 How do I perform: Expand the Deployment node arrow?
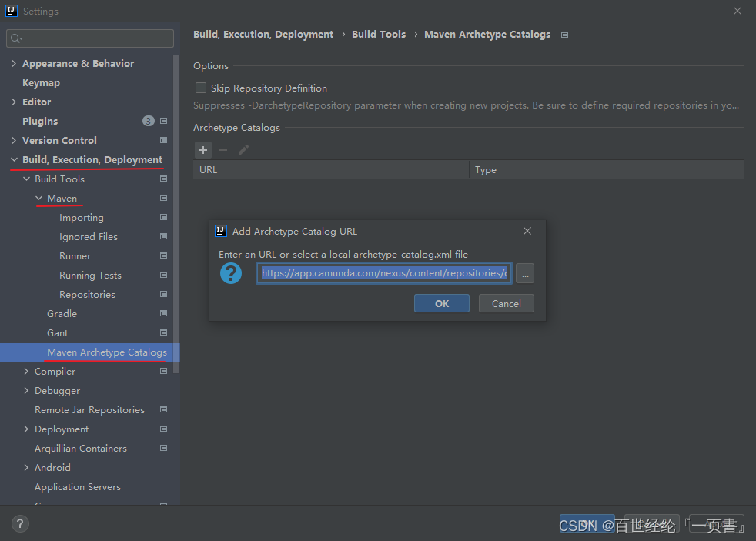[26, 429]
